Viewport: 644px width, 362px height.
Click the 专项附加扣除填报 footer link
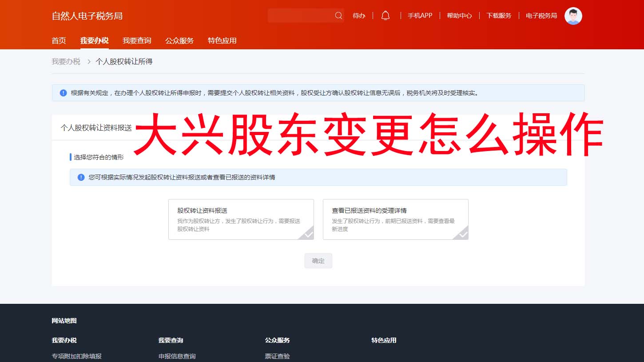(76, 356)
